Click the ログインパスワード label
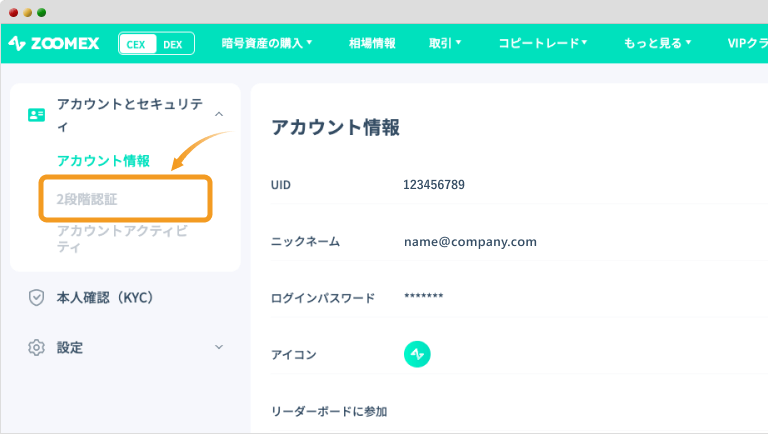Screen dimensions: 768x434 coord(323,298)
